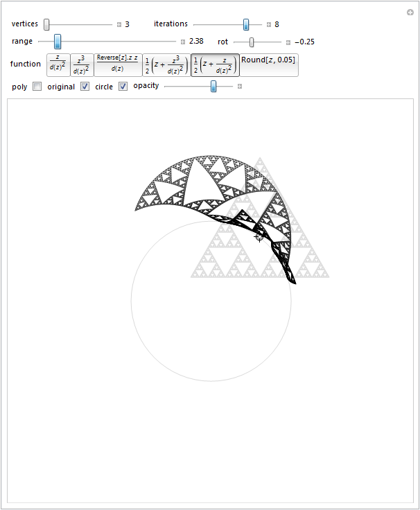Click the opacity slider handle
Screen dimensions: 420x510
(213, 86)
